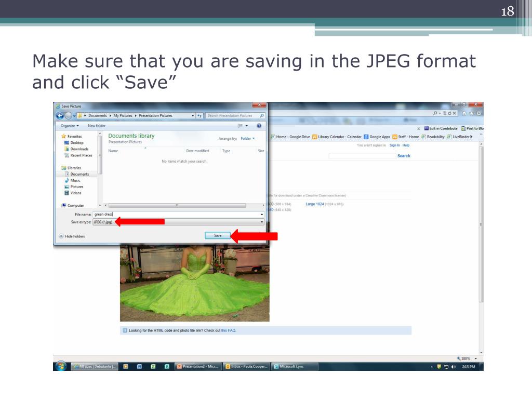Click the browser address bar search magnifier

click(435, 113)
